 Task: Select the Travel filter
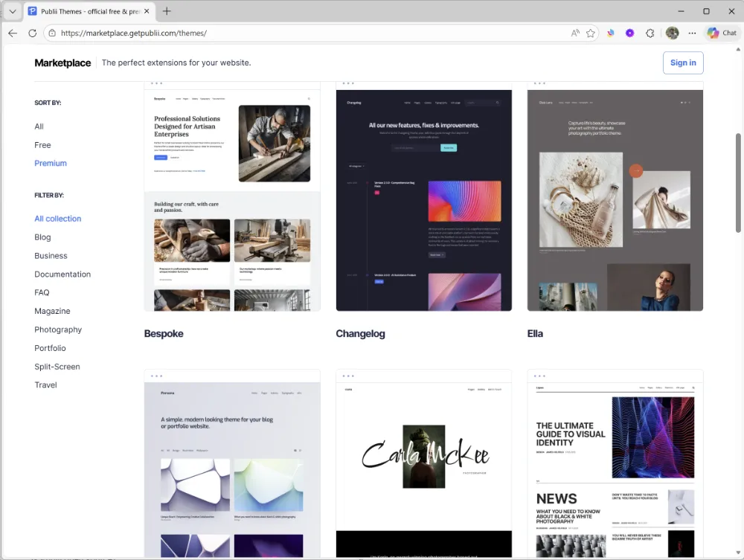click(x=45, y=384)
